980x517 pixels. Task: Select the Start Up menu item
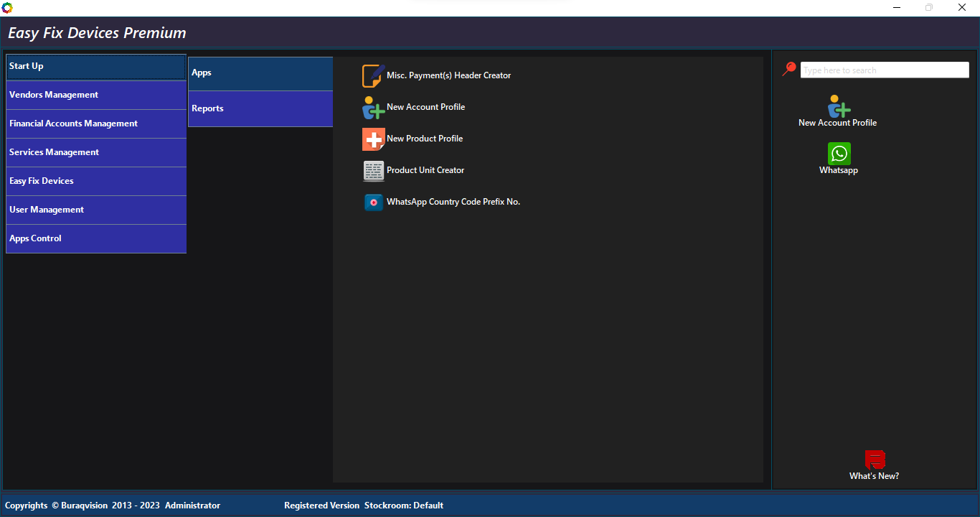(96, 67)
